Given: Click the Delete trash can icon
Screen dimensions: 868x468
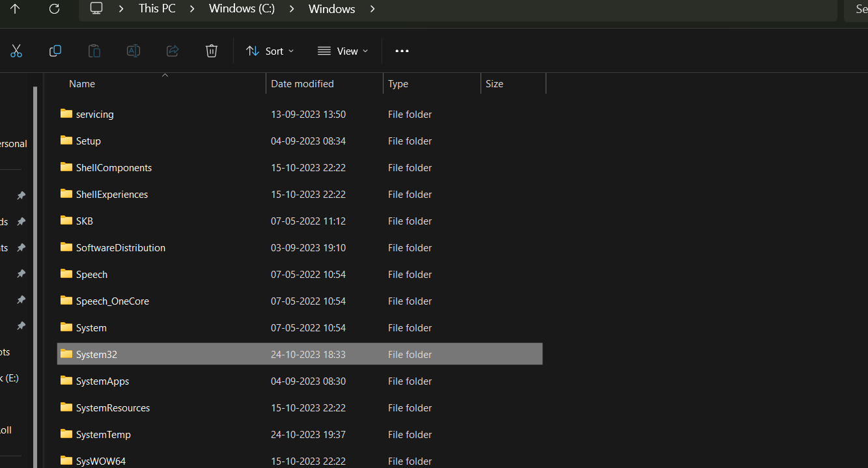Looking at the screenshot, I should 212,51.
